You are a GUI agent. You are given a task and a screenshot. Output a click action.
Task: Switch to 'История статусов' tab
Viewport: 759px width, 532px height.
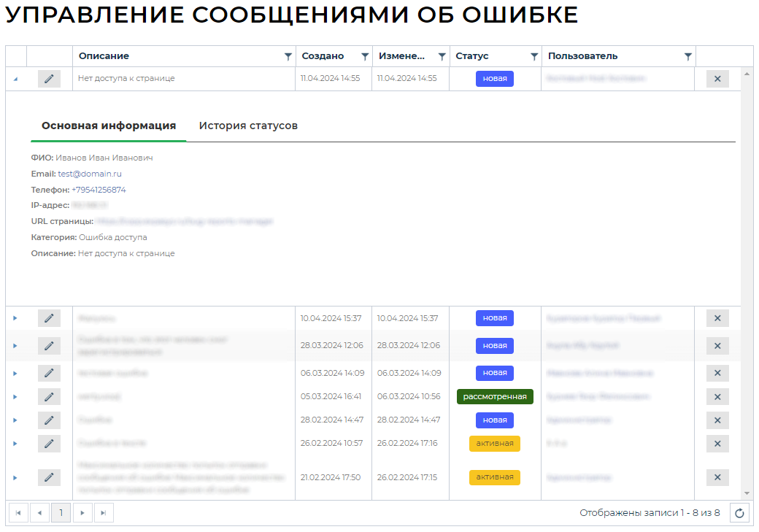[x=248, y=126]
